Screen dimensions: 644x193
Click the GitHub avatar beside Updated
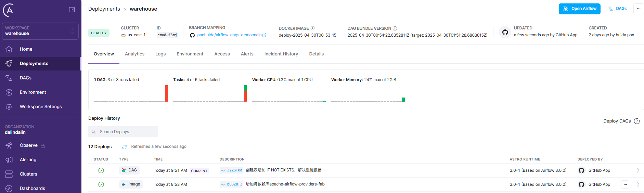[x=505, y=32]
